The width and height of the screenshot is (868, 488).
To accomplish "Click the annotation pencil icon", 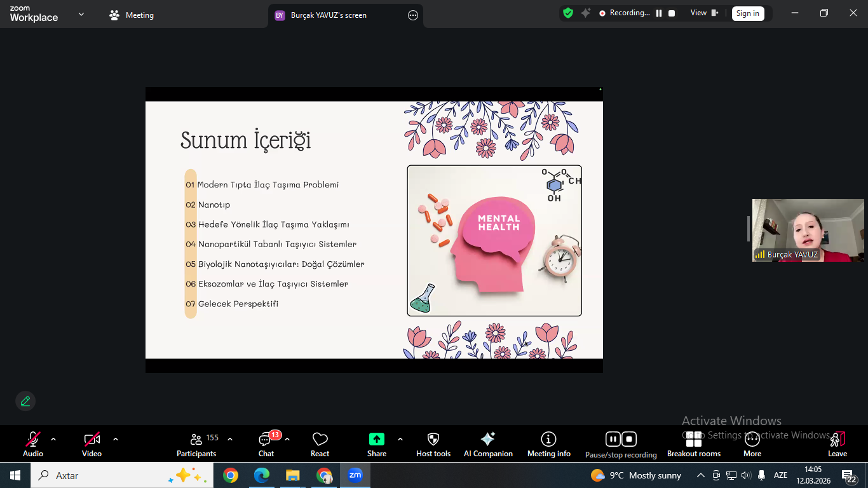I will click(x=25, y=401).
